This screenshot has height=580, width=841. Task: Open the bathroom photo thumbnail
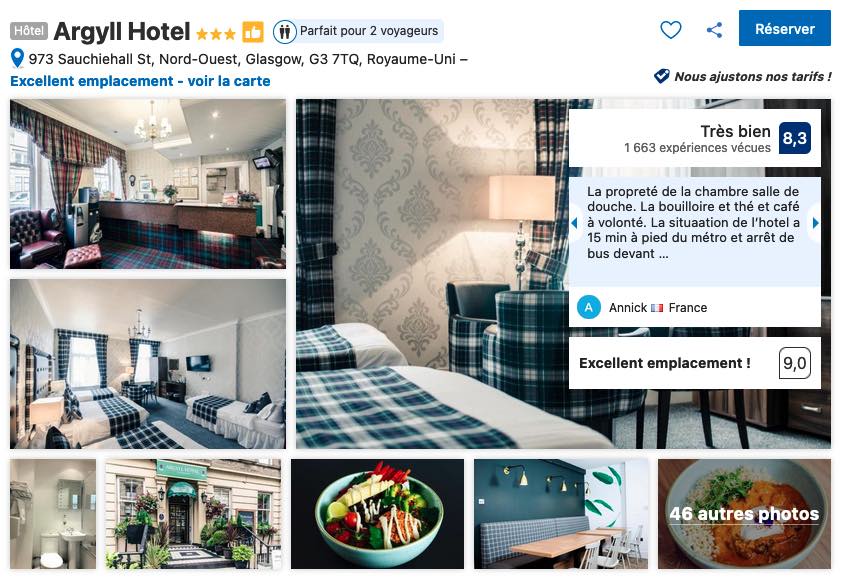coord(53,513)
